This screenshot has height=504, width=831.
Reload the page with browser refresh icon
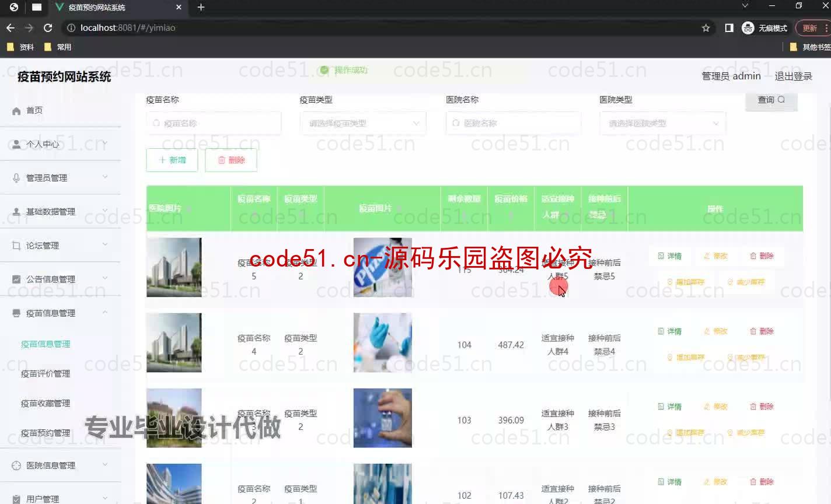[x=48, y=27]
